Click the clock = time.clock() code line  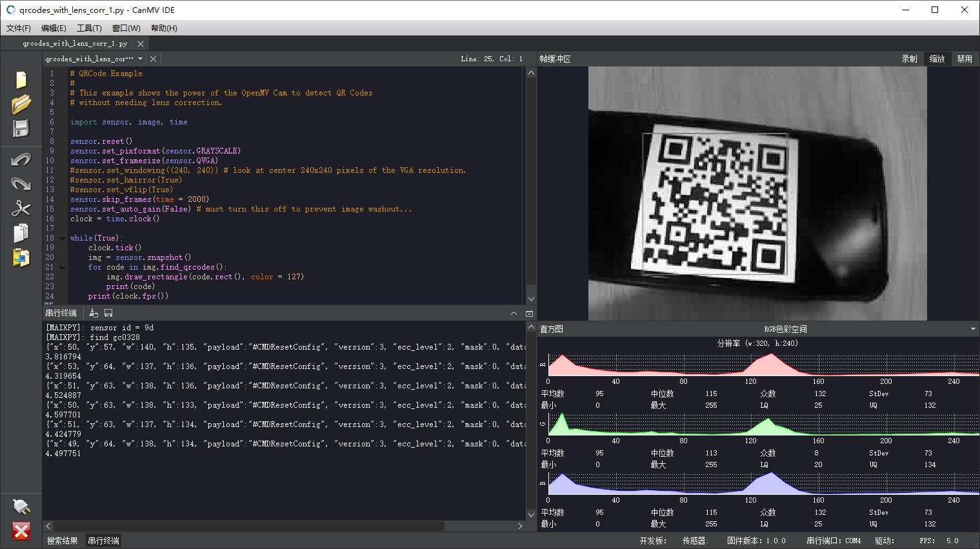coord(115,219)
